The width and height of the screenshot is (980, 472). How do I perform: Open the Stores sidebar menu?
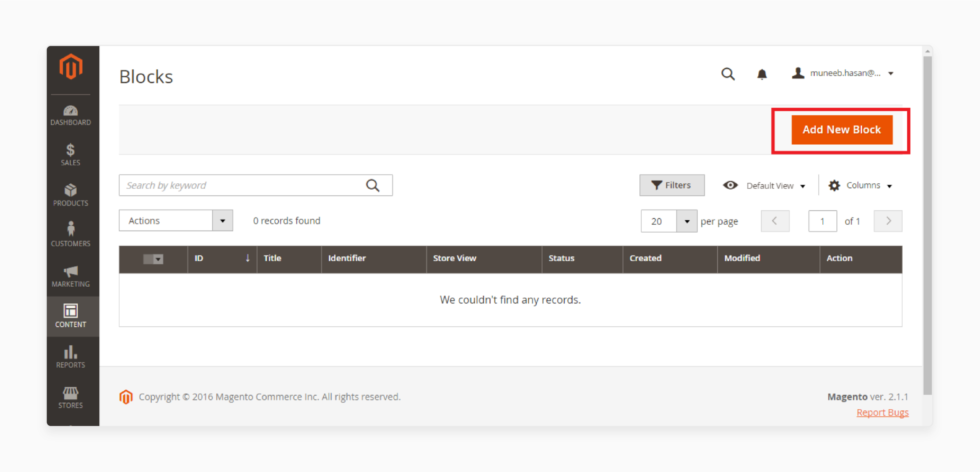pyautogui.click(x=71, y=398)
